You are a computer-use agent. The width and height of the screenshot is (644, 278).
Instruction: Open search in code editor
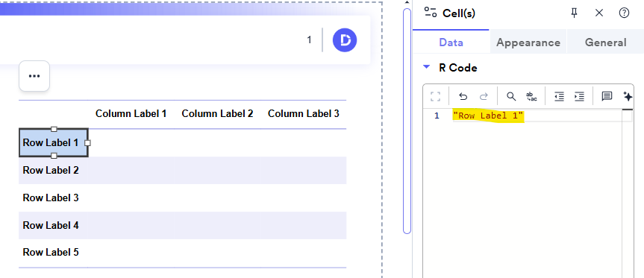pos(511,96)
